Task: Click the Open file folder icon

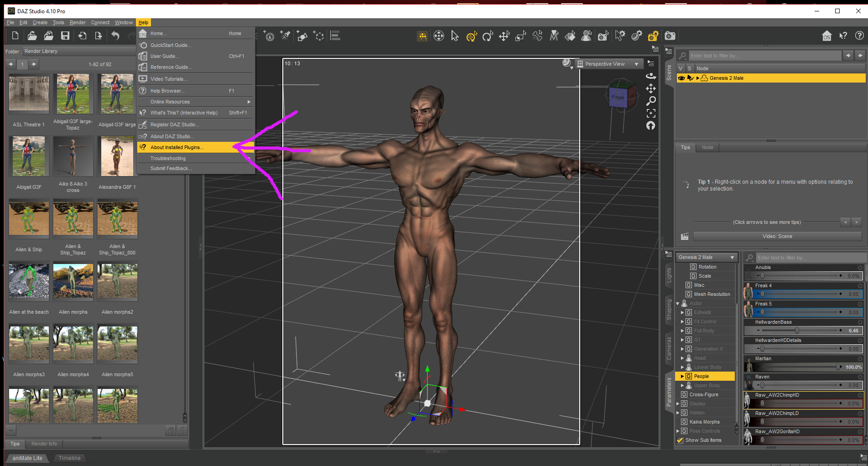Action: [x=32, y=36]
